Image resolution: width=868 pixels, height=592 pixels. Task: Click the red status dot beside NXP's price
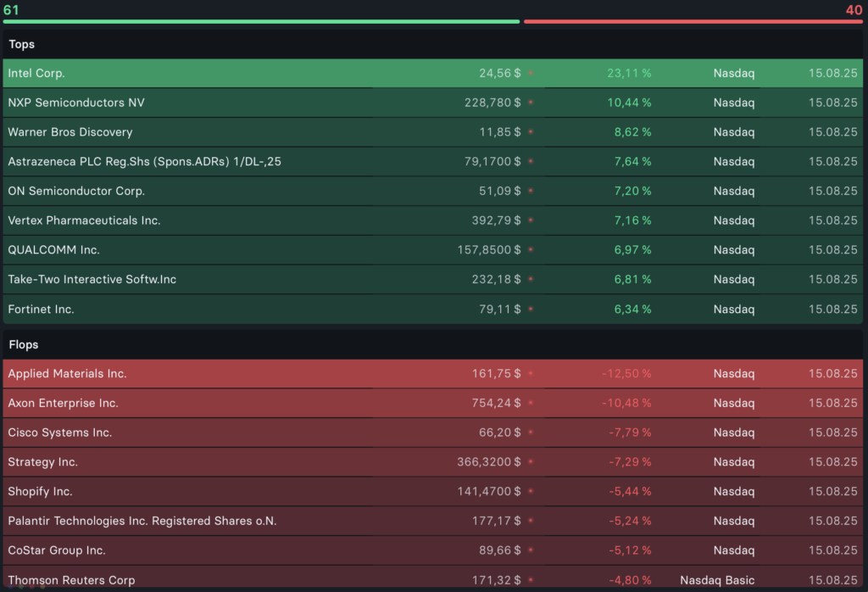click(531, 103)
